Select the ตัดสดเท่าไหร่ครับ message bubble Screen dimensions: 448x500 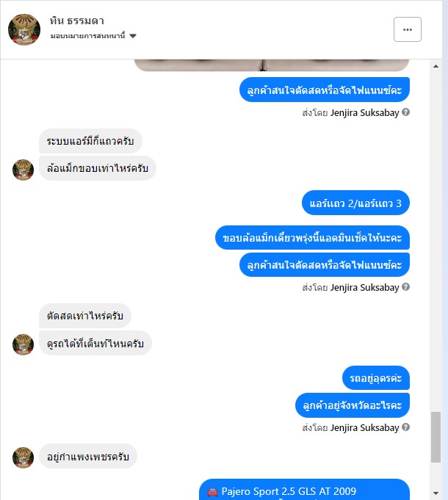(84, 316)
